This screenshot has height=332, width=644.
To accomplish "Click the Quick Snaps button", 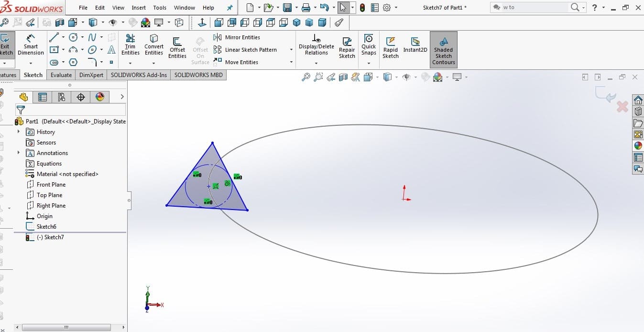I will tap(369, 44).
